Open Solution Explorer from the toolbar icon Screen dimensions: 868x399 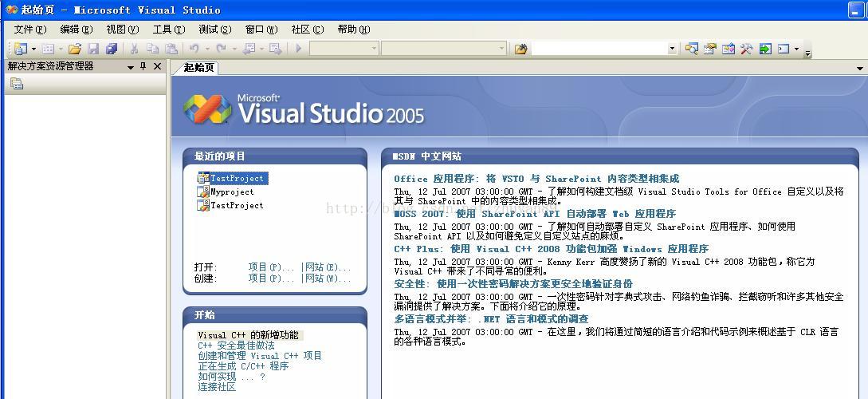[x=691, y=49]
